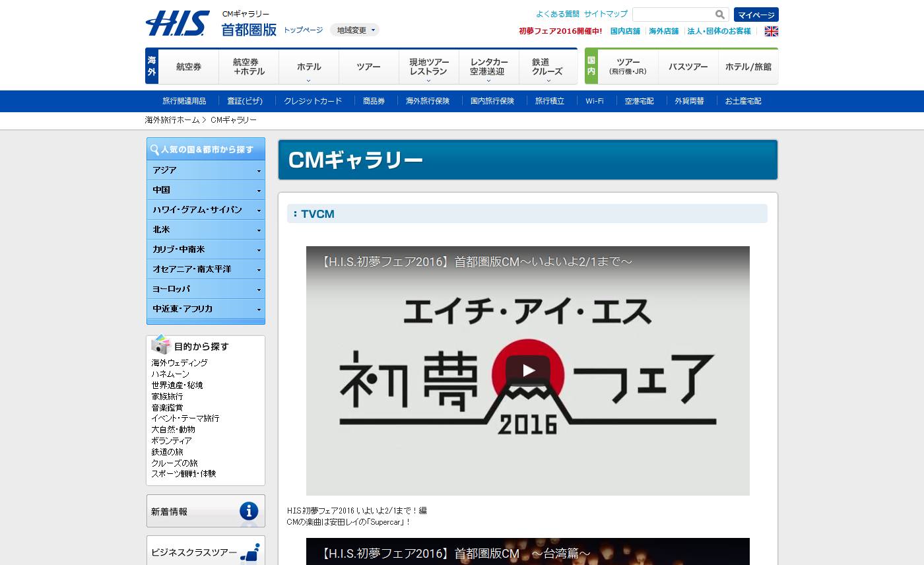
Task: Click 海外旅行ホーム breadcrumb
Action: (x=172, y=120)
